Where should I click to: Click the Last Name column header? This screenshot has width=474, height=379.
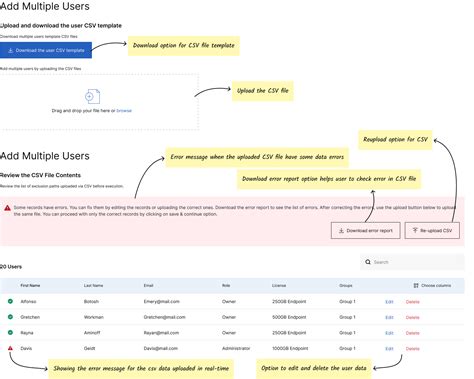(x=93, y=286)
